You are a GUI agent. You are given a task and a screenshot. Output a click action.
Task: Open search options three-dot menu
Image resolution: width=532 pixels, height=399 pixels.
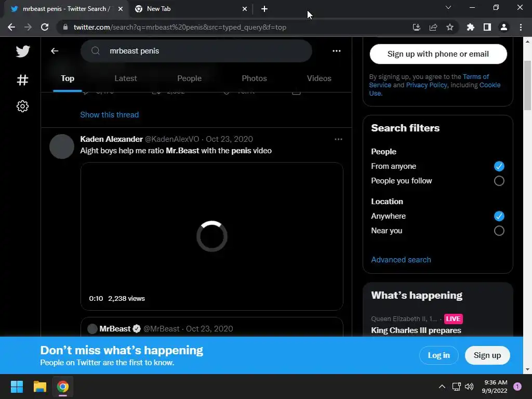337,51
